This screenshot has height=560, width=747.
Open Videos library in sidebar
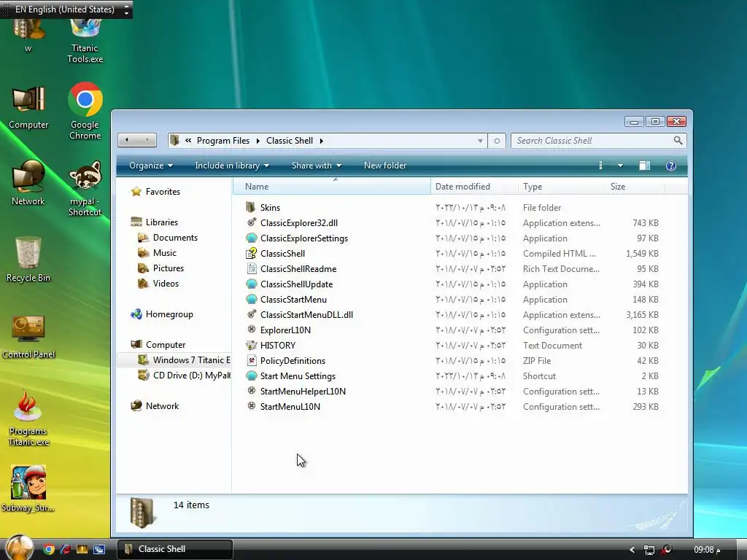click(x=166, y=284)
